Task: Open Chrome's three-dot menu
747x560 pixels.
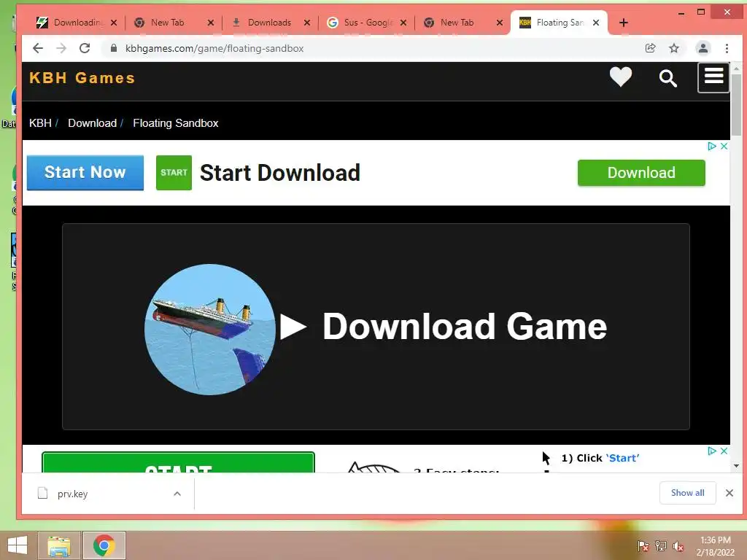Action: (727, 48)
